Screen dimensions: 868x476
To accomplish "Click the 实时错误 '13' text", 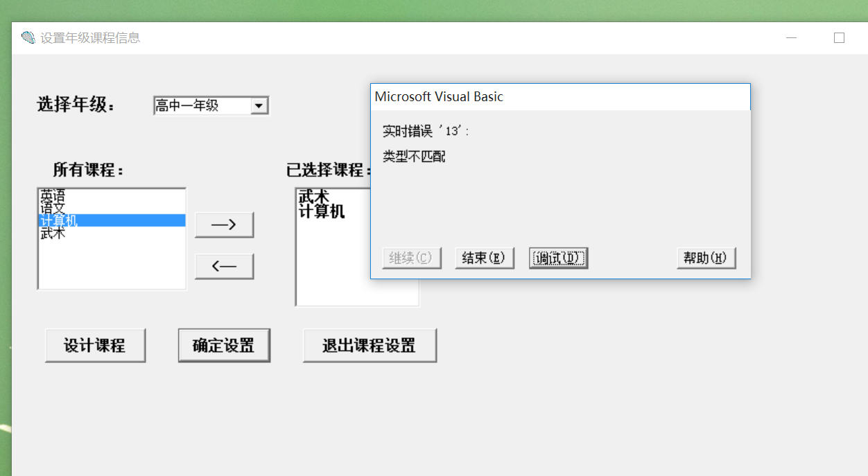I will tap(426, 131).
